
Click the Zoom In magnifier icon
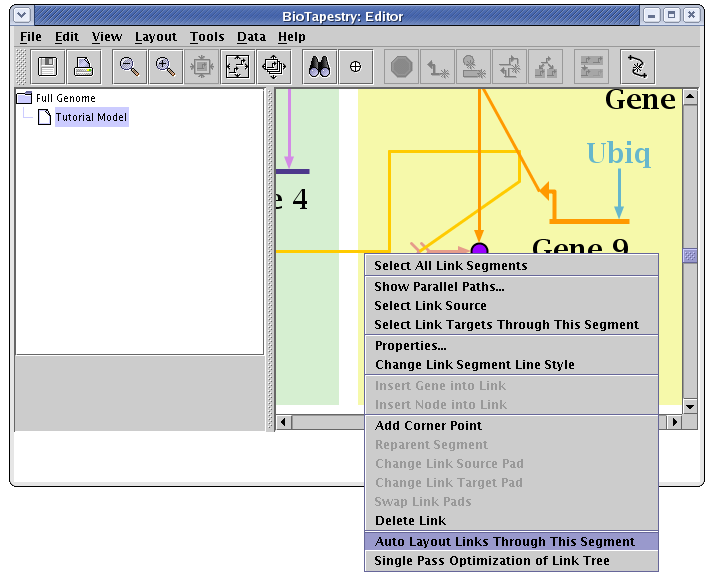click(x=165, y=67)
